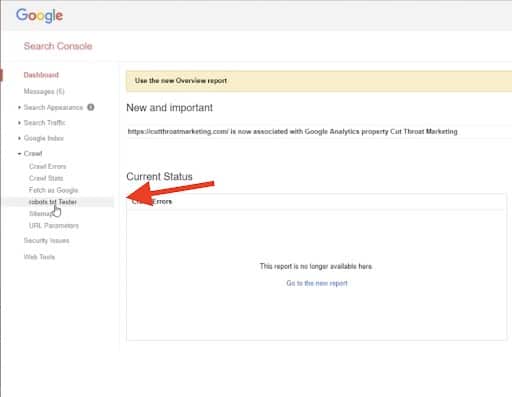Screen dimensions: 512x397
Task: Click the 'Use the new Overview report' banner
Action: pos(318,81)
